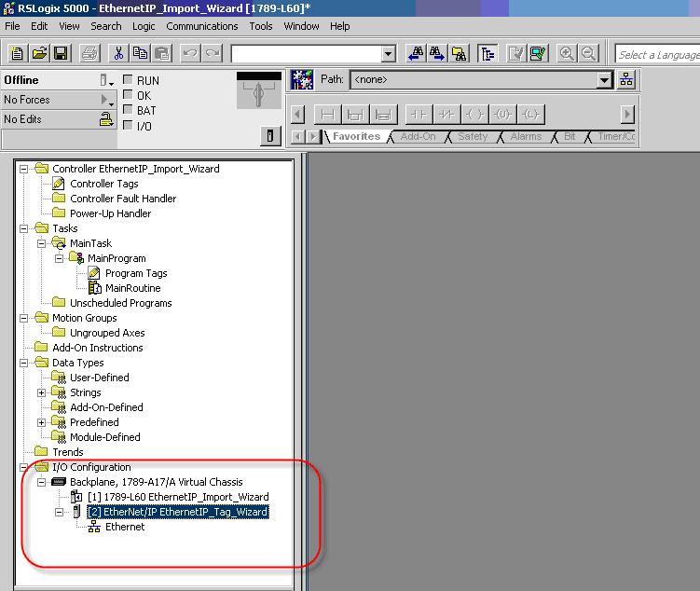
Task: Click the Open folder toolbar icon
Action: click(39, 54)
